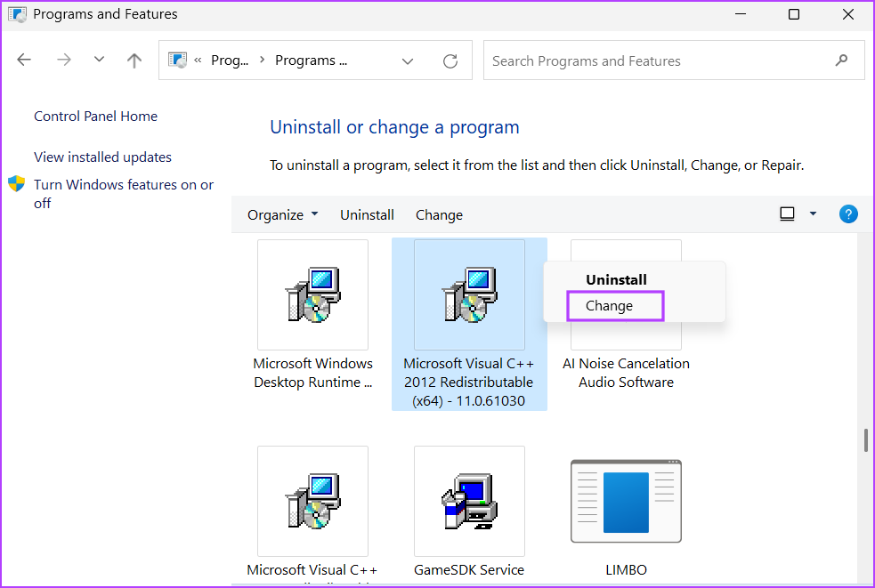The height and width of the screenshot is (588, 875).
Task: Go up one folder level arrow
Action: click(x=134, y=60)
